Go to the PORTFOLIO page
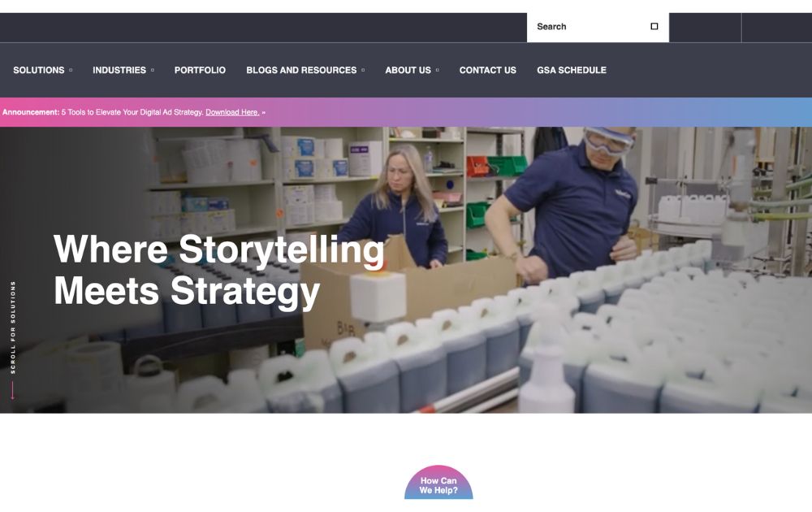812x512 pixels. coord(200,70)
